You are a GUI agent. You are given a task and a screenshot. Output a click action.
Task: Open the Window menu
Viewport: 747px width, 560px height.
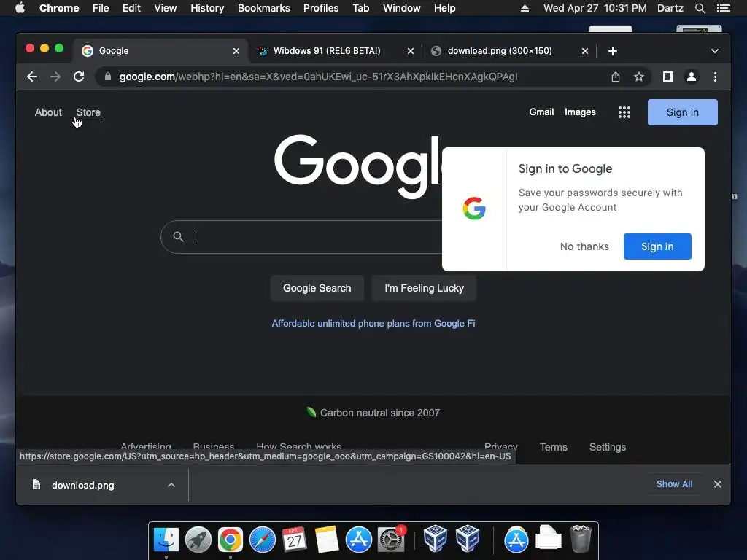401,8
